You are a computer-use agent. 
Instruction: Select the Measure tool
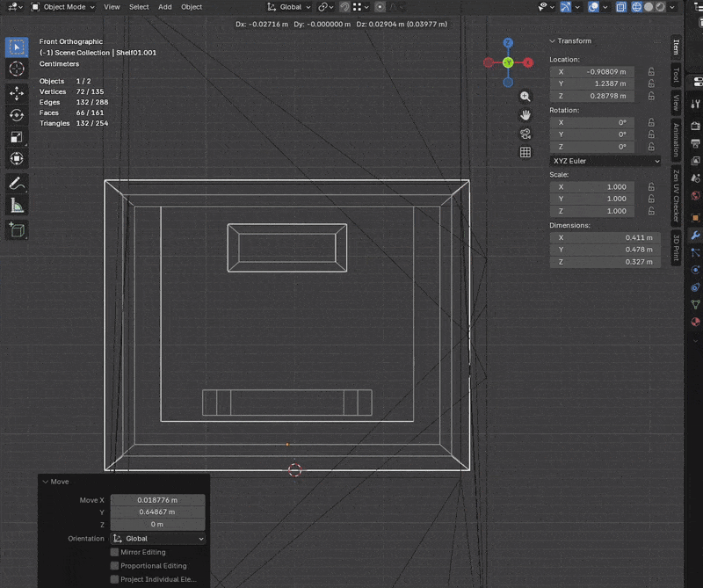[17, 206]
